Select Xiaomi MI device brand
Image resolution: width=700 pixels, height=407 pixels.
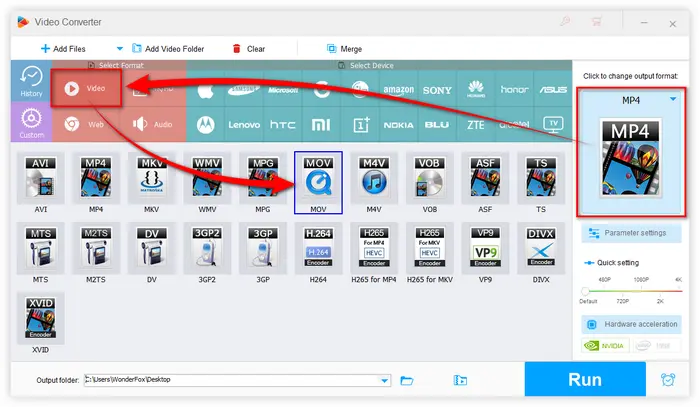click(321, 125)
